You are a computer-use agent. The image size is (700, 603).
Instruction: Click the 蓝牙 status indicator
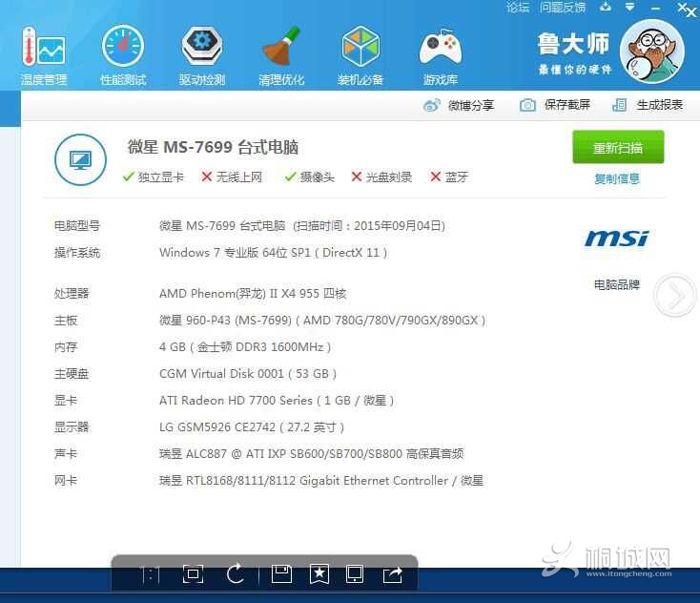[448, 177]
